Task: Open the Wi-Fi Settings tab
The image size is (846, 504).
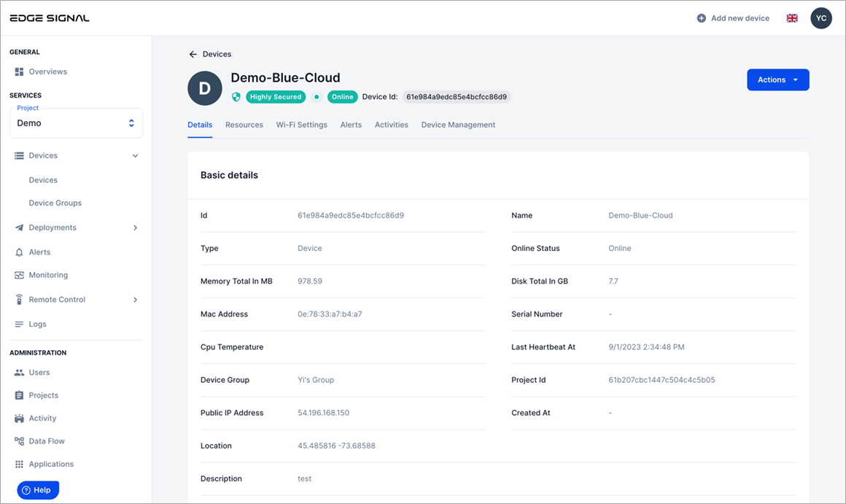Action: click(302, 125)
